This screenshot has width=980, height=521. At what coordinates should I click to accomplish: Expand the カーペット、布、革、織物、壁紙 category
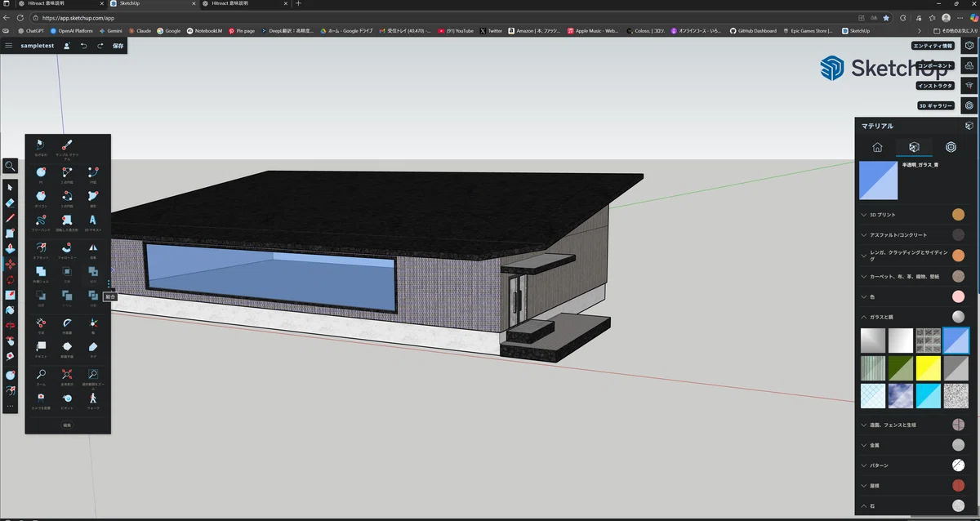pyautogui.click(x=914, y=277)
